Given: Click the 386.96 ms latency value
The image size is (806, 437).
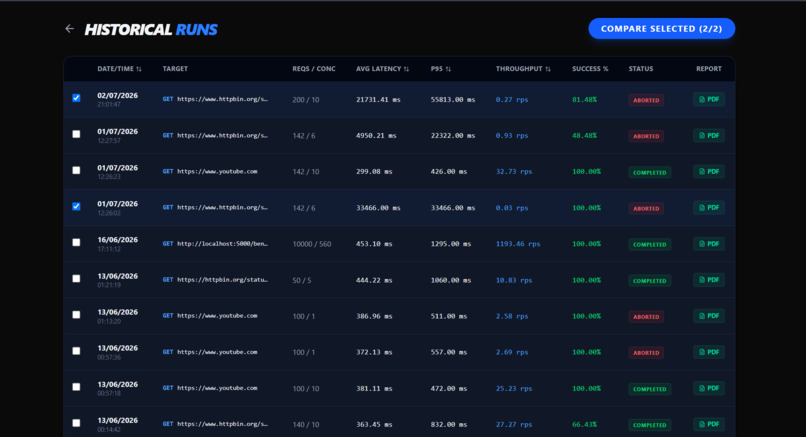Looking at the screenshot, I should click(374, 317).
